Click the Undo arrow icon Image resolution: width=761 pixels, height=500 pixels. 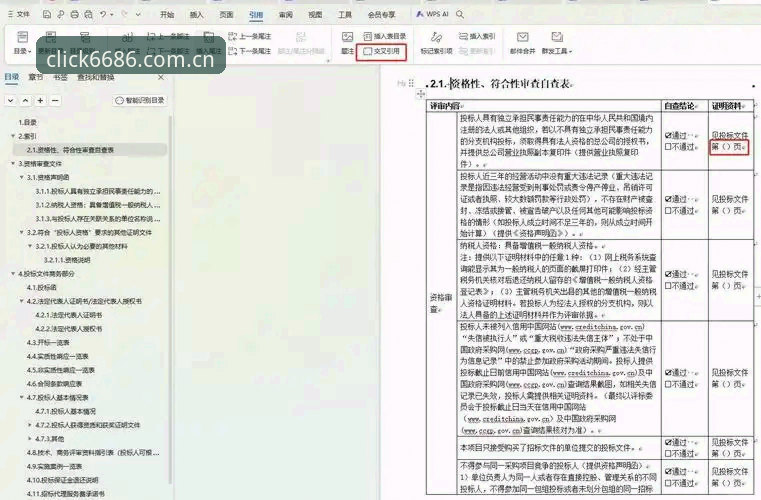[x=103, y=15]
